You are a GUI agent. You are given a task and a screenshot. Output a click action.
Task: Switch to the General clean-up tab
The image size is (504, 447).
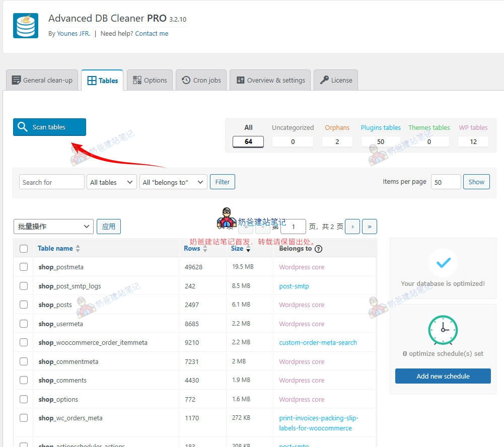(42, 80)
